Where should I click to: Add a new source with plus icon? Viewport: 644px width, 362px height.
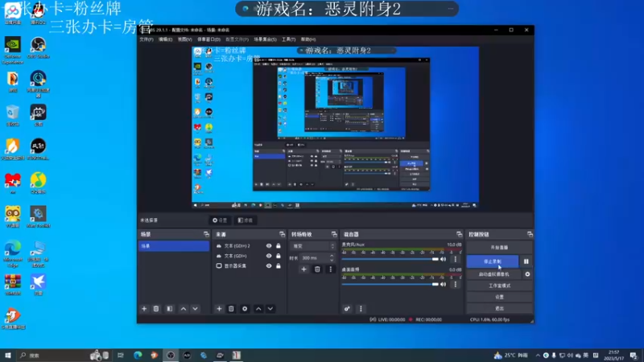pyautogui.click(x=219, y=309)
